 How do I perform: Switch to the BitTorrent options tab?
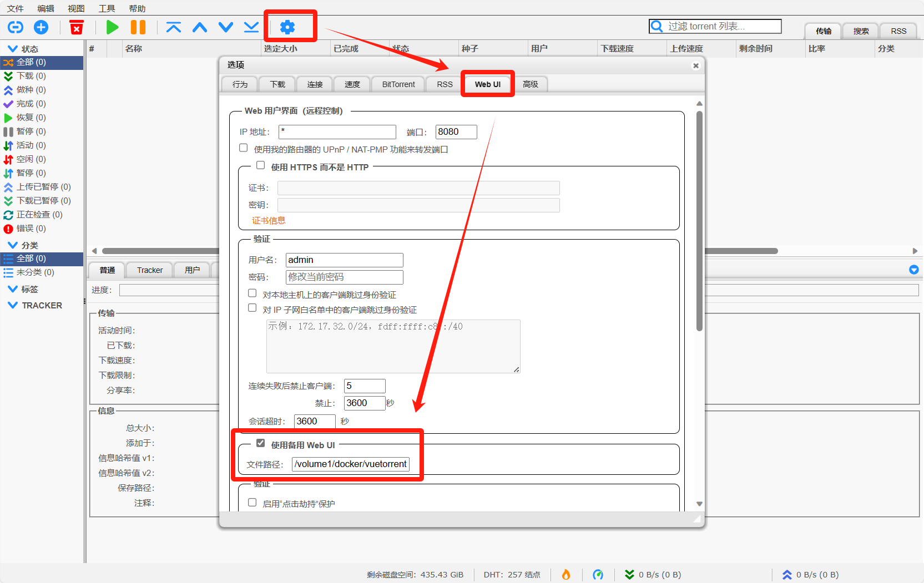coord(398,84)
